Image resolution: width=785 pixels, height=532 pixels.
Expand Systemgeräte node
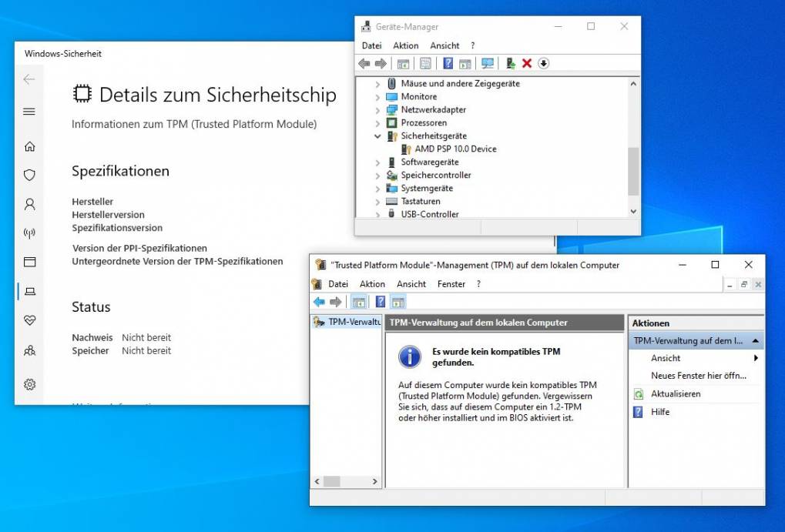click(x=377, y=189)
